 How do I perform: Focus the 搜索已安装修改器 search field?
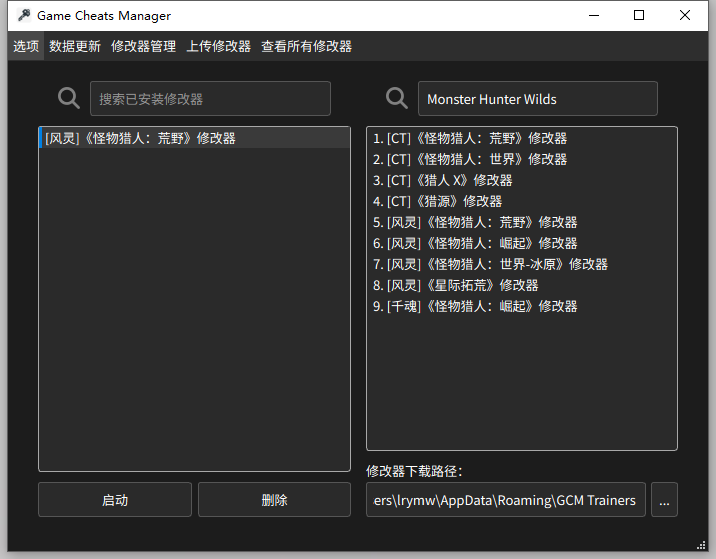(210, 99)
